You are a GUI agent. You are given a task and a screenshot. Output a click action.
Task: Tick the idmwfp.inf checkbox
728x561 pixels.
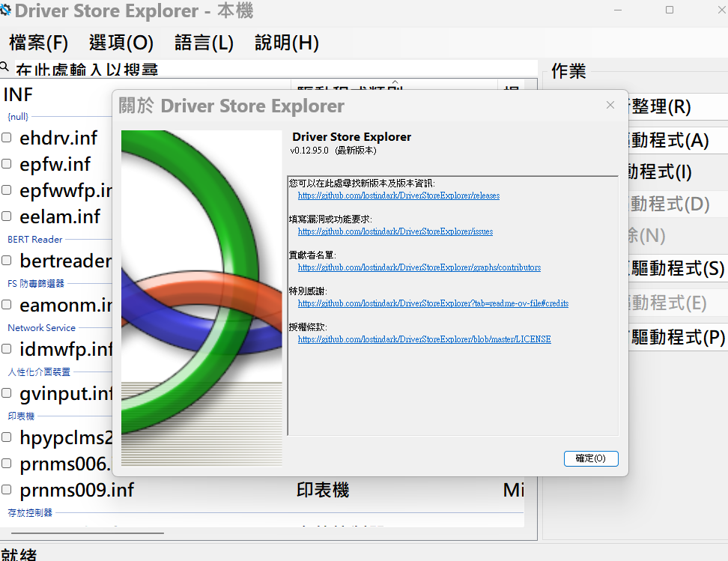[7, 349]
